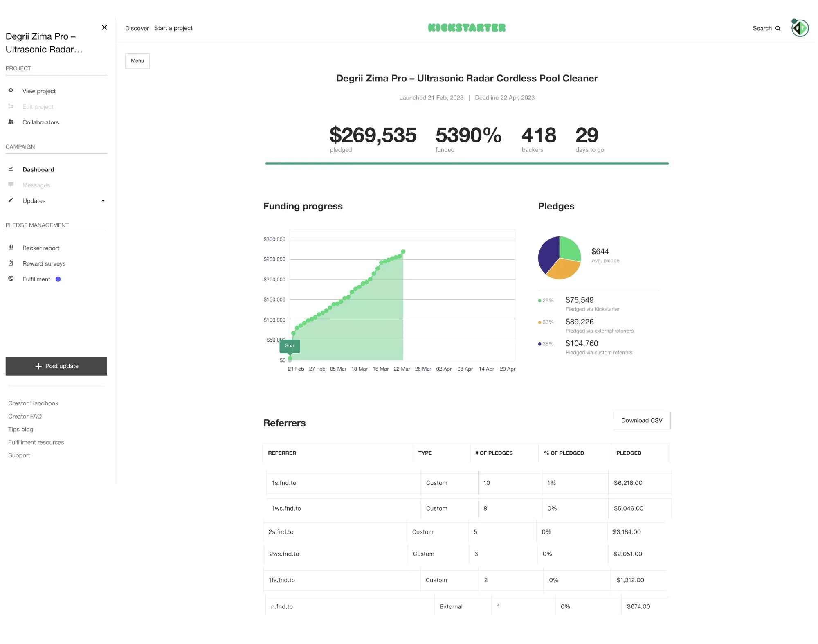Click the REFERRER column header

(x=282, y=453)
